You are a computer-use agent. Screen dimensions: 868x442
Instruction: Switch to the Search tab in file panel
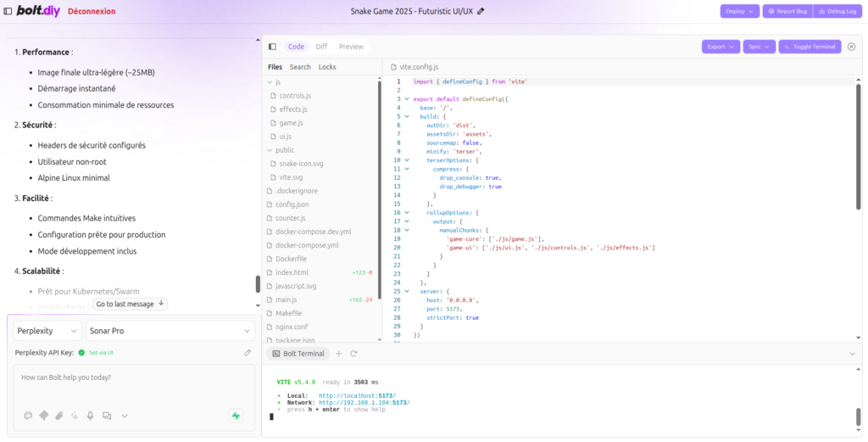coord(300,67)
